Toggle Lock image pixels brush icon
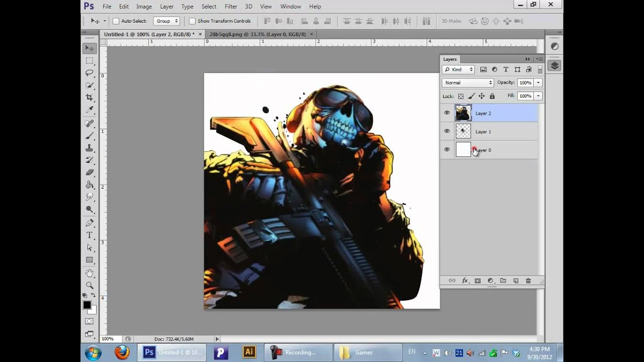644x362 pixels. 471,96
